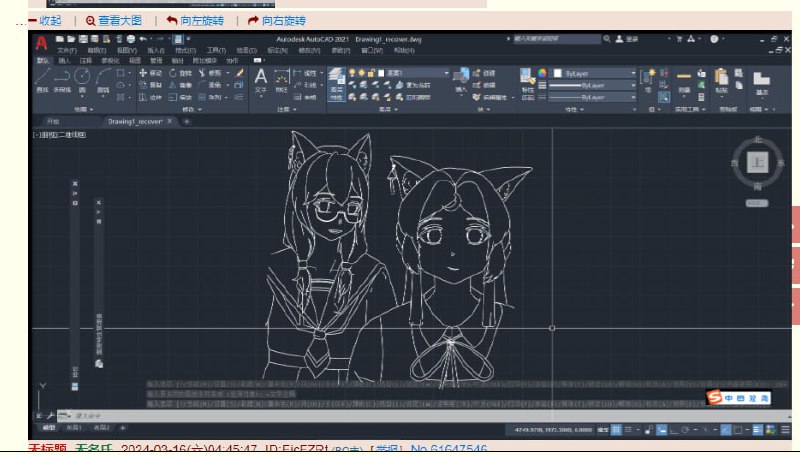Select the 旋转 Rotate tool

[181, 73]
